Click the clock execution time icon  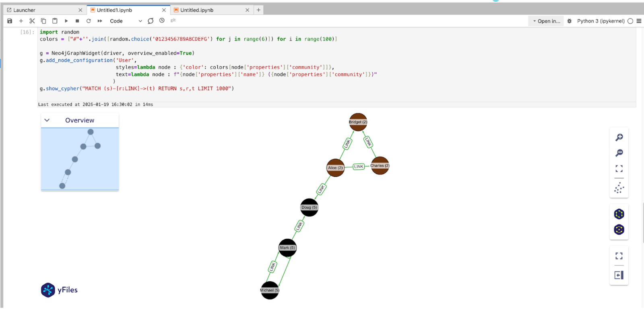point(162,21)
